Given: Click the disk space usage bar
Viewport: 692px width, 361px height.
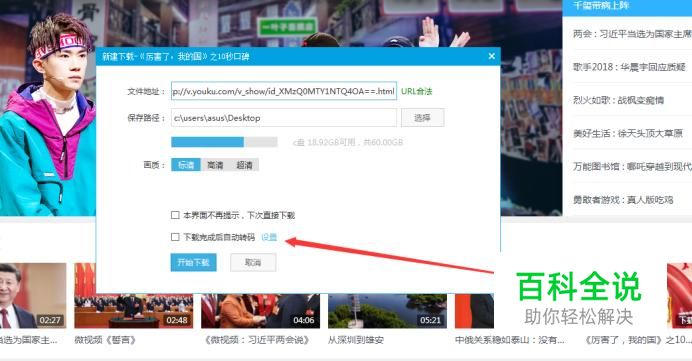Looking at the screenshot, I should tap(224, 142).
